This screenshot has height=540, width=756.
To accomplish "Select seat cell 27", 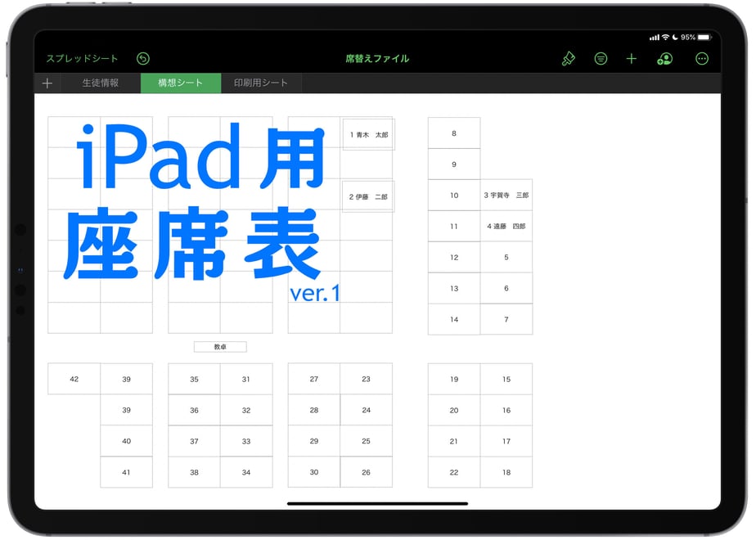I will coord(314,379).
